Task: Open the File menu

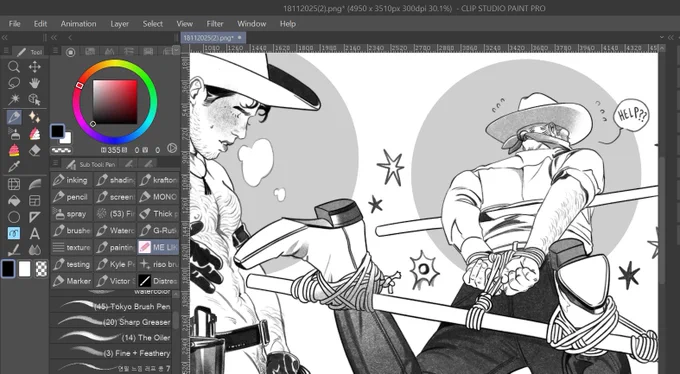Action: pos(14,24)
